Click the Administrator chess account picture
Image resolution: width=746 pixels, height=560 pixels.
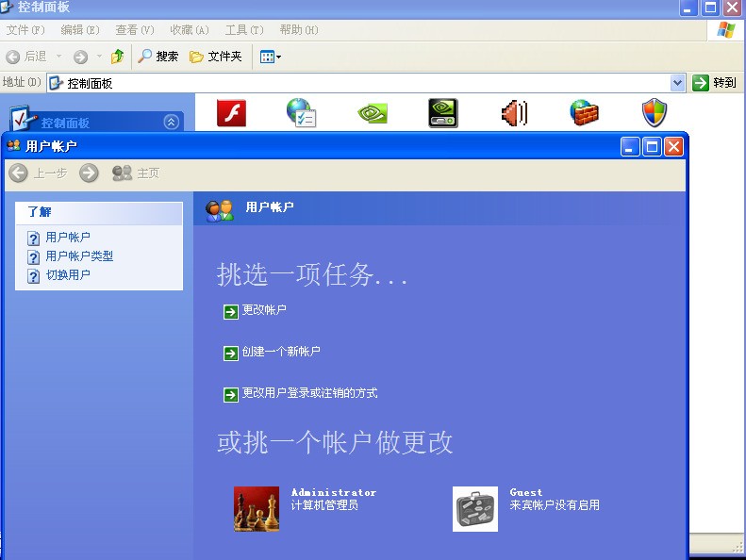click(x=257, y=509)
